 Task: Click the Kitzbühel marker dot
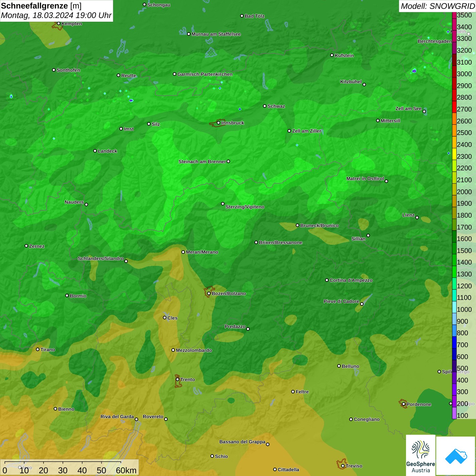coord(364,85)
